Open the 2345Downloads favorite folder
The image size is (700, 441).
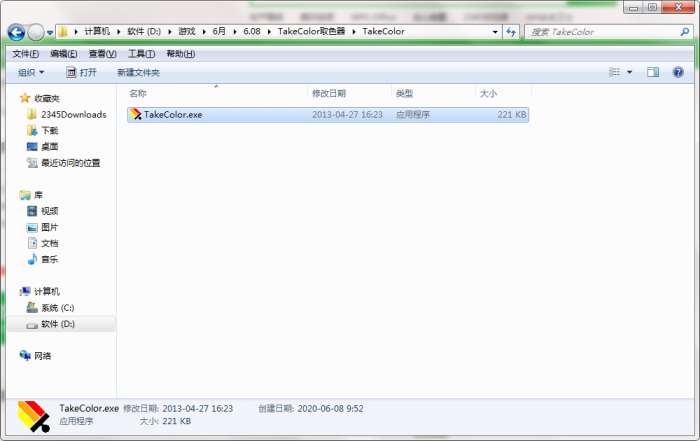pyautogui.click(x=74, y=115)
